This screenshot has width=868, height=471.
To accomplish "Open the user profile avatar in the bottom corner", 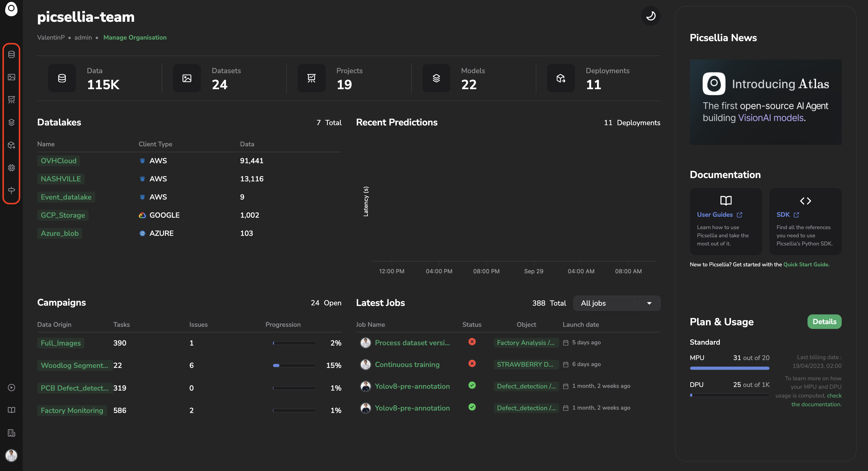I will pos(11,456).
